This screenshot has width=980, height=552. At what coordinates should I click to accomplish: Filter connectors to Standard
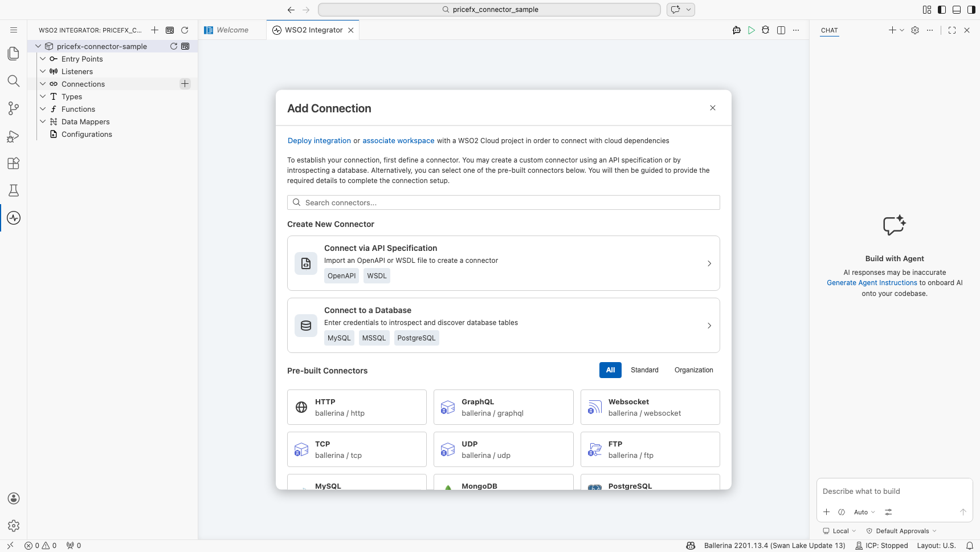tap(644, 370)
